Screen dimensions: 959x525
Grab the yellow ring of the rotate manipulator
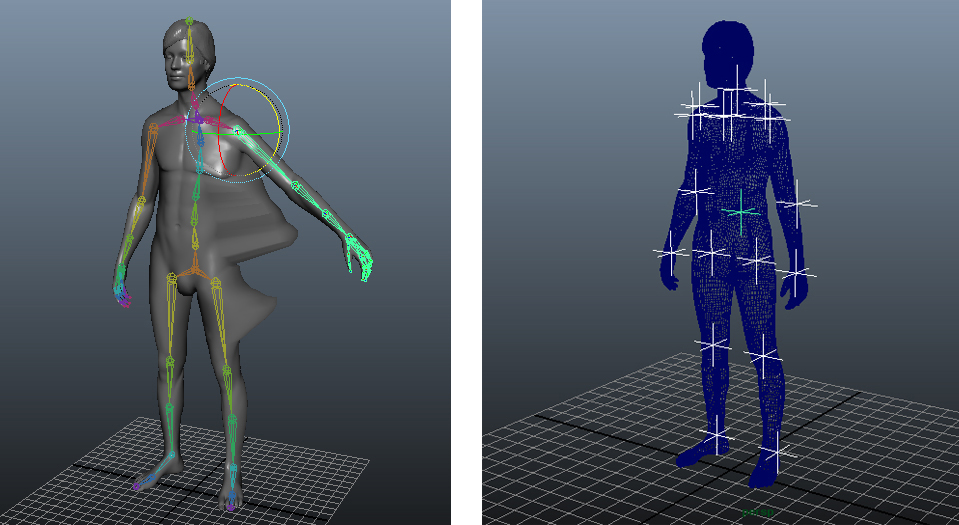click(282, 131)
